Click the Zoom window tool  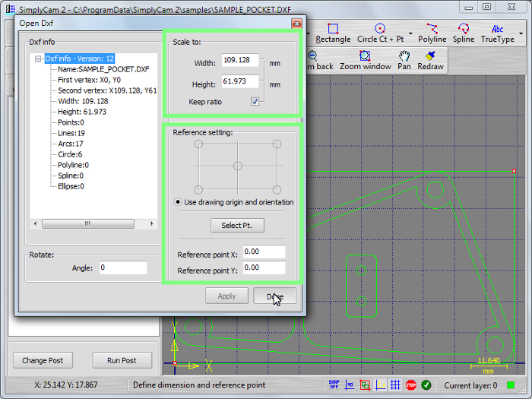[x=365, y=61]
